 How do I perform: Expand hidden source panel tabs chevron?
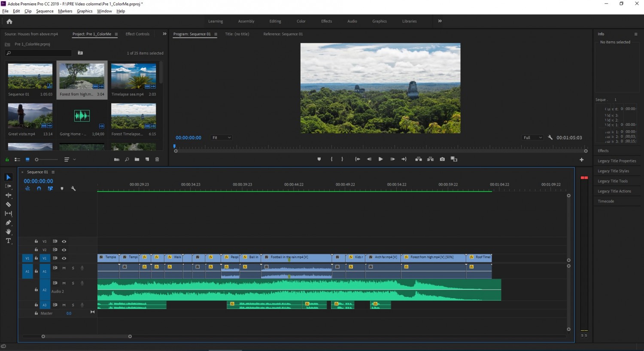tap(164, 34)
